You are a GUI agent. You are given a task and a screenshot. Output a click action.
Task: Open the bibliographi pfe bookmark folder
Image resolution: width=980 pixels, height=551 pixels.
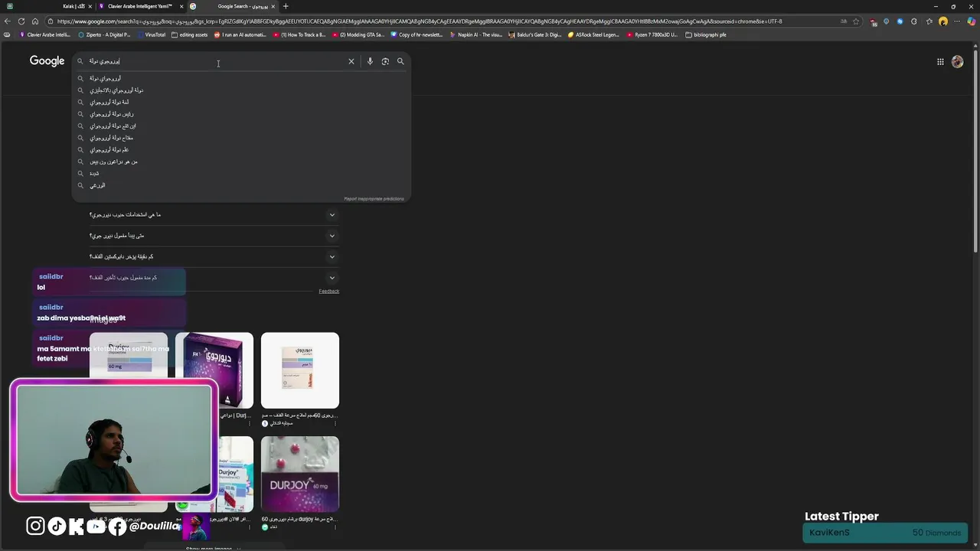[706, 34]
